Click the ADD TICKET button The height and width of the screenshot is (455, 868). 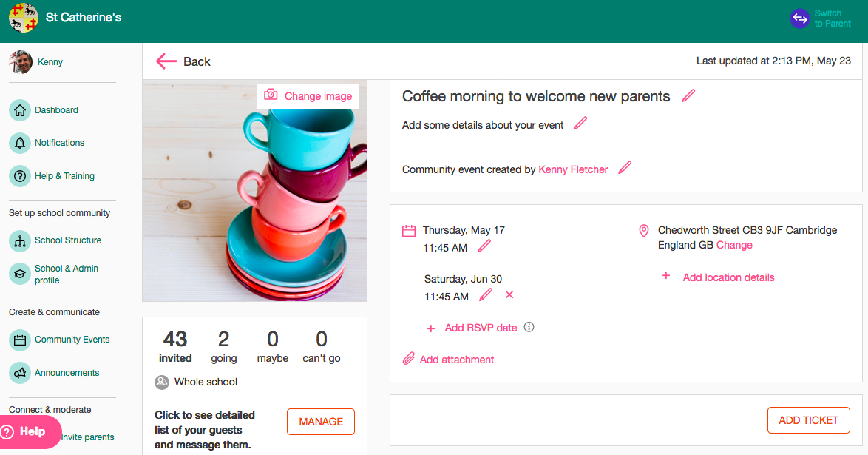(809, 420)
